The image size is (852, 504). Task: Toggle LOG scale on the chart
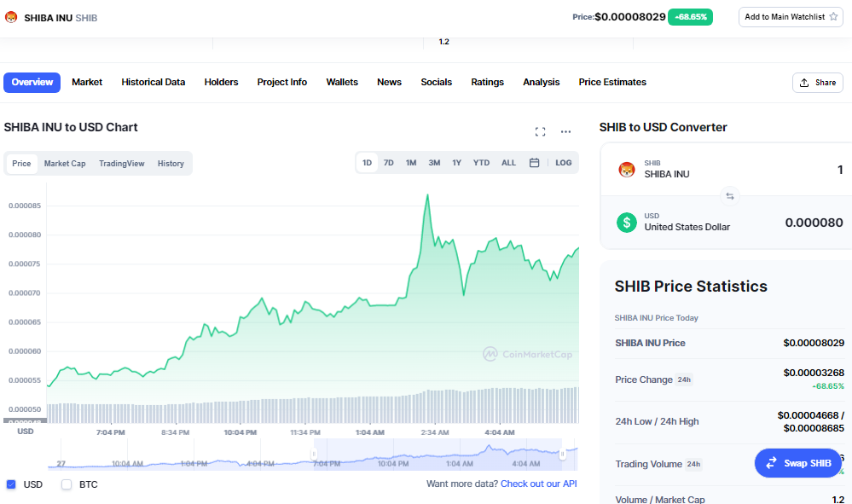pos(564,162)
